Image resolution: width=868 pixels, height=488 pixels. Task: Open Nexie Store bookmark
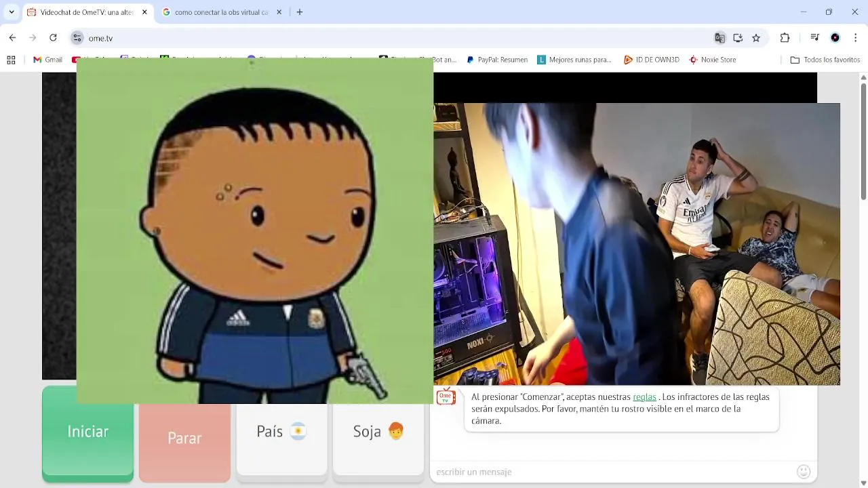pyautogui.click(x=713, y=60)
